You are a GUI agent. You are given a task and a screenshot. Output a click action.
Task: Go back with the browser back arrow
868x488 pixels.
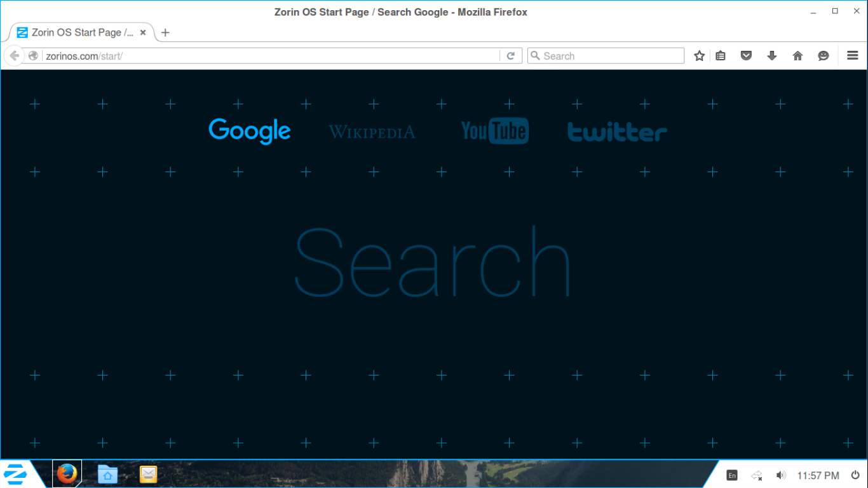tap(14, 56)
